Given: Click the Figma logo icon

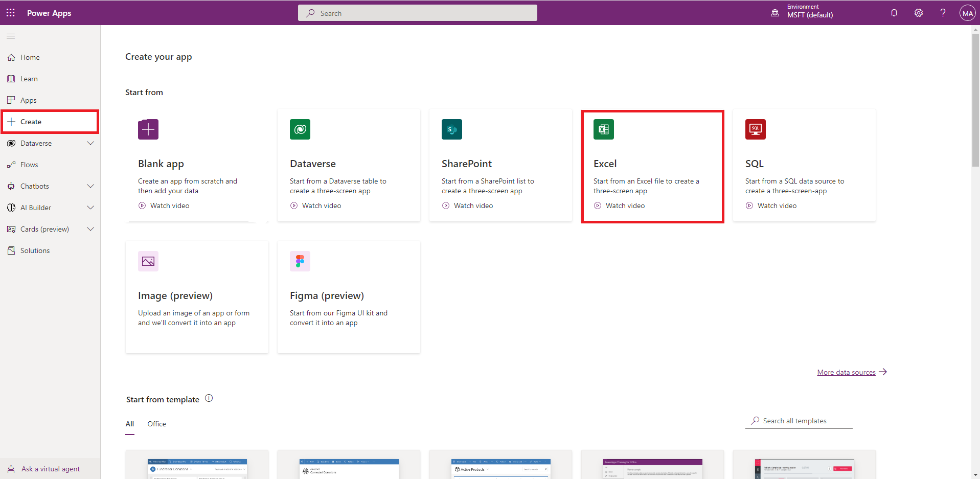Looking at the screenshot, I should pyautogui.click(x=300, y=261).
